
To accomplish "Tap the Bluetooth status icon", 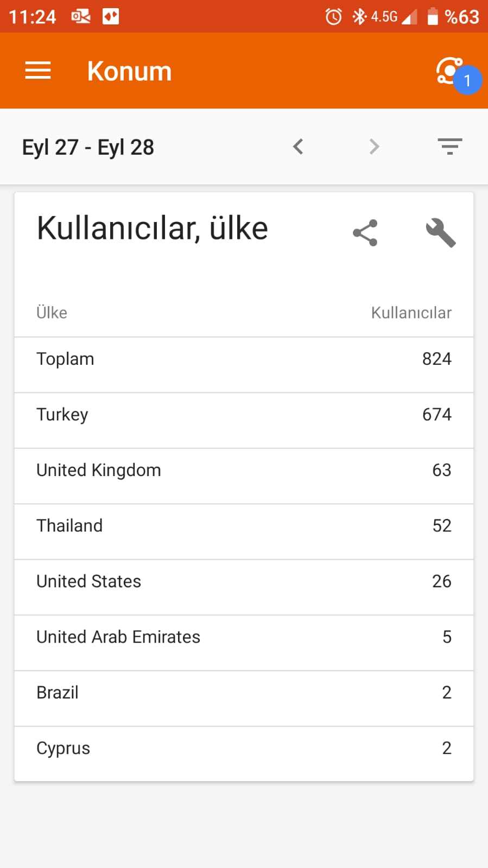I will coord(359,17).
